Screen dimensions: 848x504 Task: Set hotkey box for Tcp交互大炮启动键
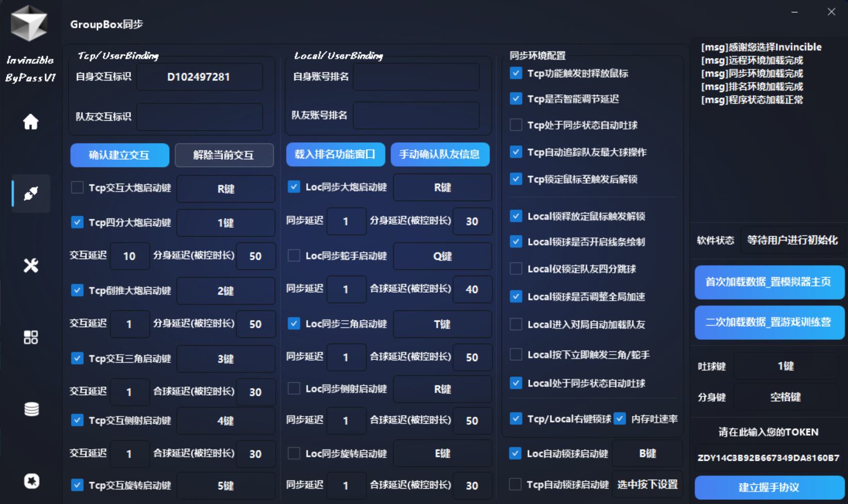point(226,189)
